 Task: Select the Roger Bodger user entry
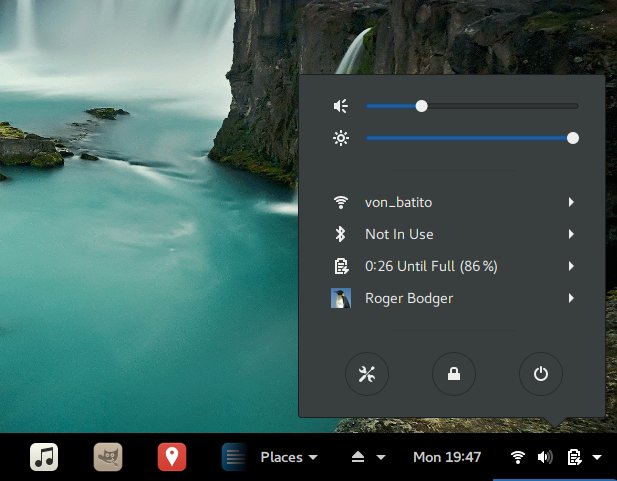[x=410, y=298]
